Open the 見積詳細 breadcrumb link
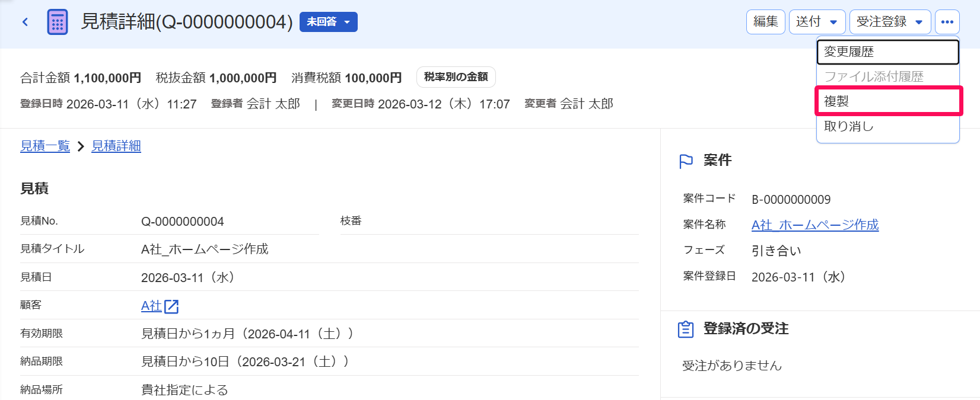Screen dimensions: 980x400 click(x=116, y=146)
